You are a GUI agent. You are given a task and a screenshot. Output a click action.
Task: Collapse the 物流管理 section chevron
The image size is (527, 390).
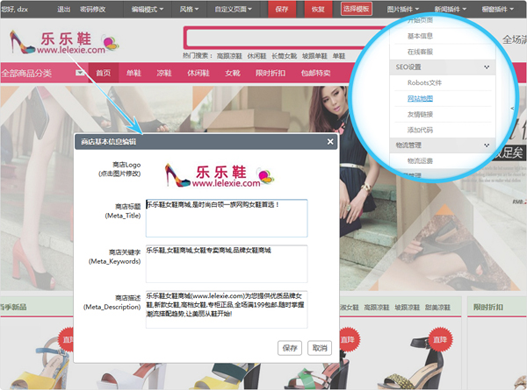pyautogui.click(x=486, y=145)
